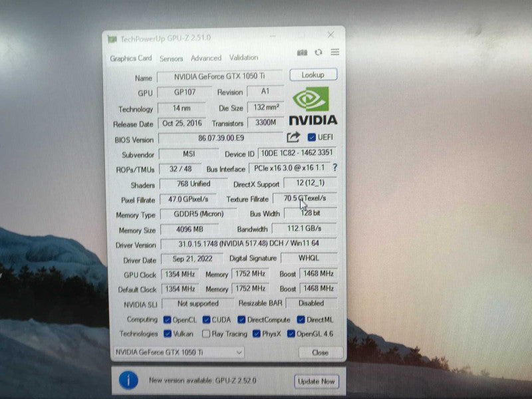Toggle the DirectCompute checkbox
532x399 pixels.
241,320
